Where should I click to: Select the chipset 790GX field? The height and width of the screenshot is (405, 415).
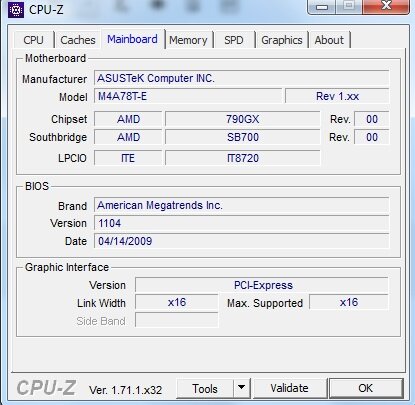click(x=243, y=119)
